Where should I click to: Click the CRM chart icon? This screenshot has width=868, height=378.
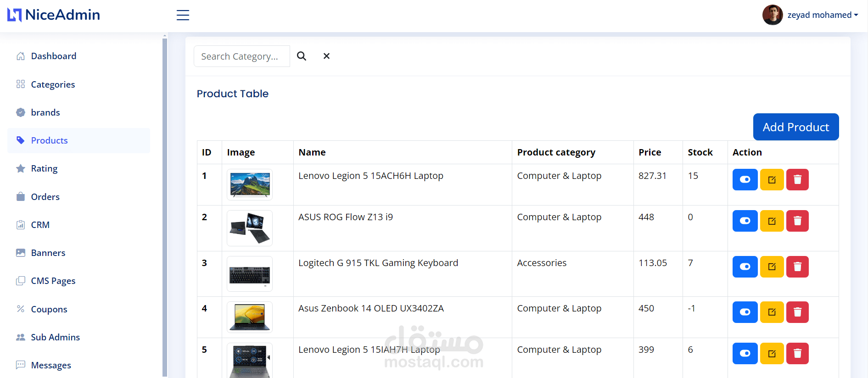21,225
